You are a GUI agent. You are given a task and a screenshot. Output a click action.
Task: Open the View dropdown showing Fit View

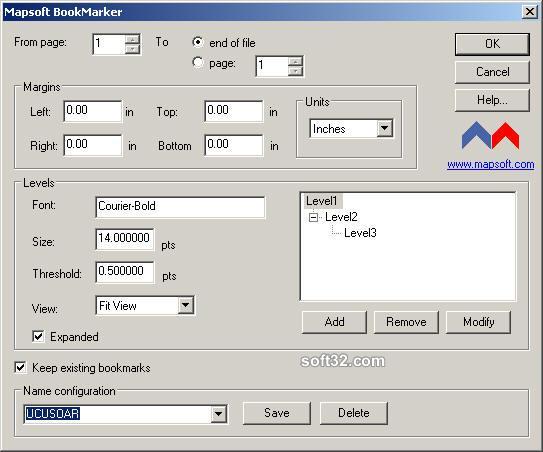click(186, 305)
